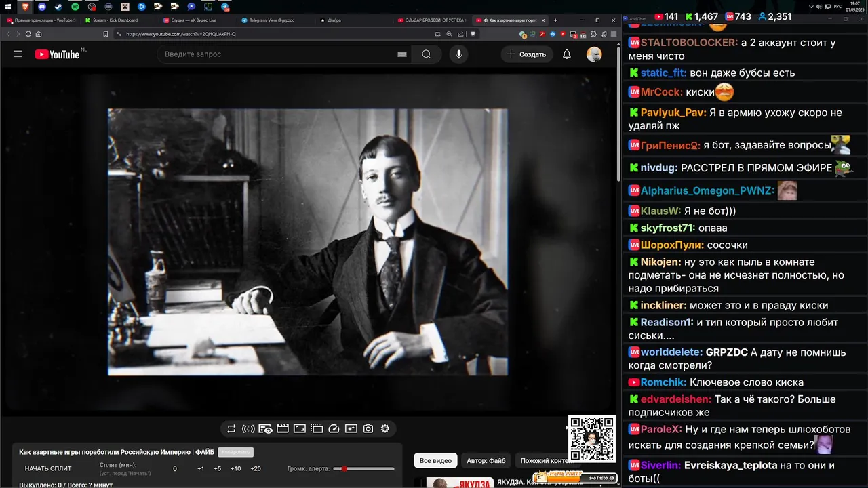Click the dashed-top frame icon in player toolbar
The height and width of the screenshot is (488, 868).
pyautogui.click(x=316, y=429)
